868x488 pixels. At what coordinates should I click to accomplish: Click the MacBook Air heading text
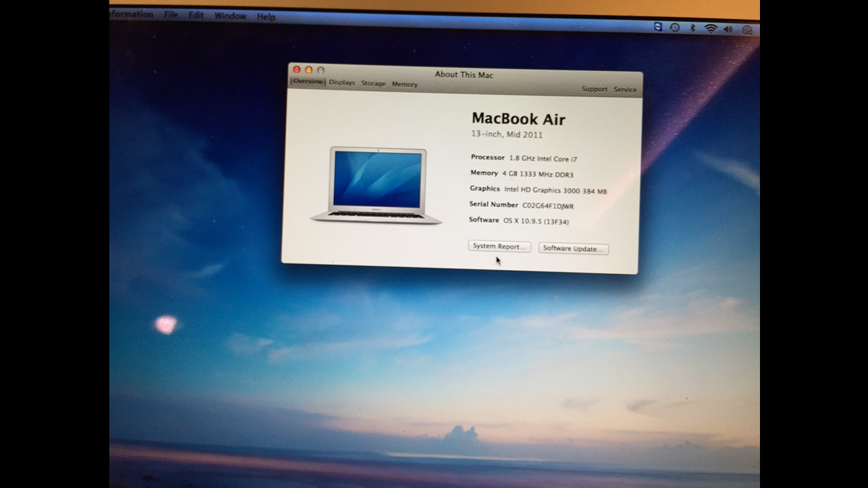519,119
